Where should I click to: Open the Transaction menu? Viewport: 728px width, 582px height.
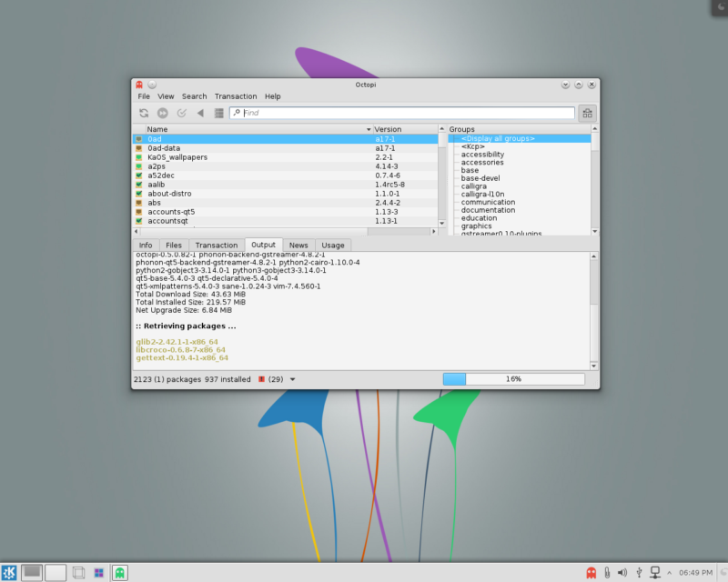click(236, 96)
